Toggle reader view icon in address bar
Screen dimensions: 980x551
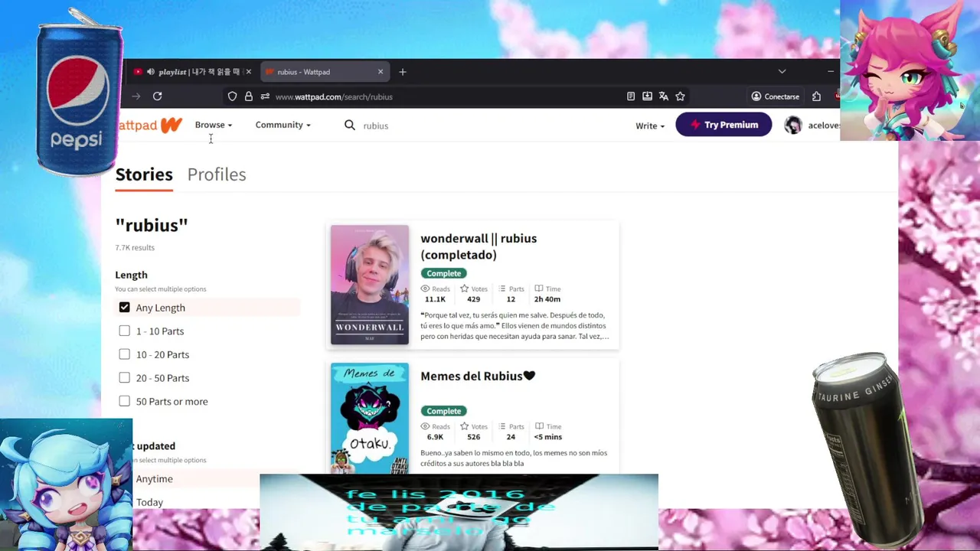pyautogui.click(x=631, y=96)
